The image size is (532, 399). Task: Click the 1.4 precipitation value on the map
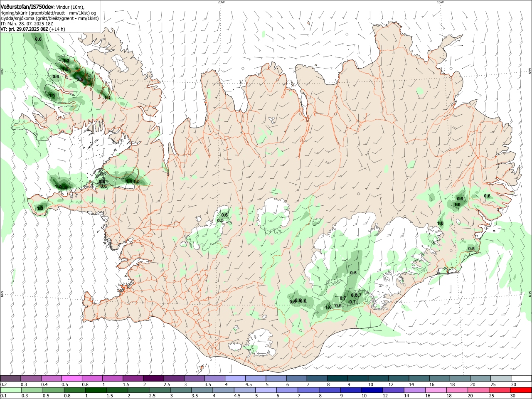coord(129,181)
